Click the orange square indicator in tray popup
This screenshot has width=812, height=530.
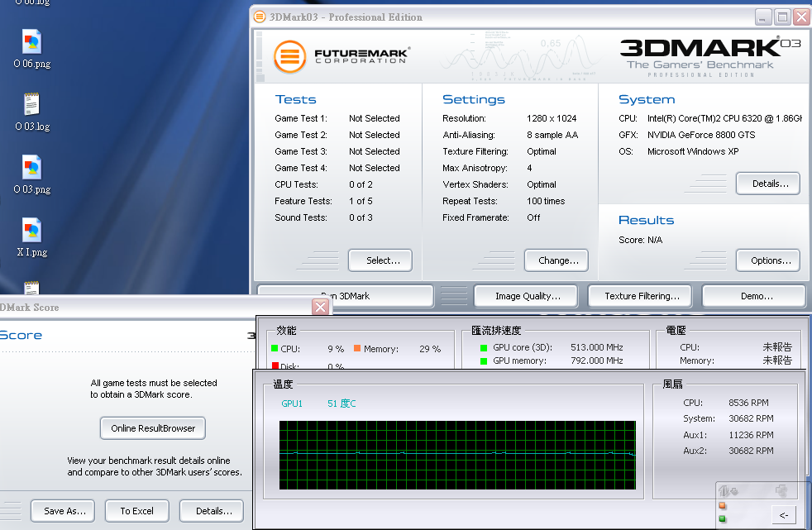[x=722, y=506]
